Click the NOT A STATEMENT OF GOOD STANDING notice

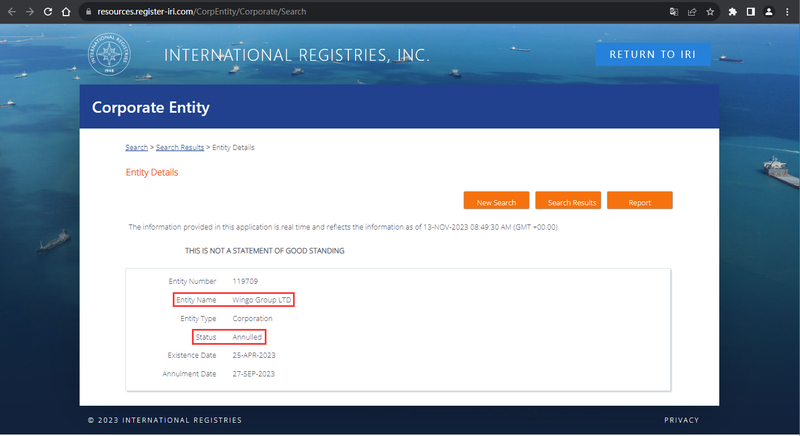pos(264,251)
